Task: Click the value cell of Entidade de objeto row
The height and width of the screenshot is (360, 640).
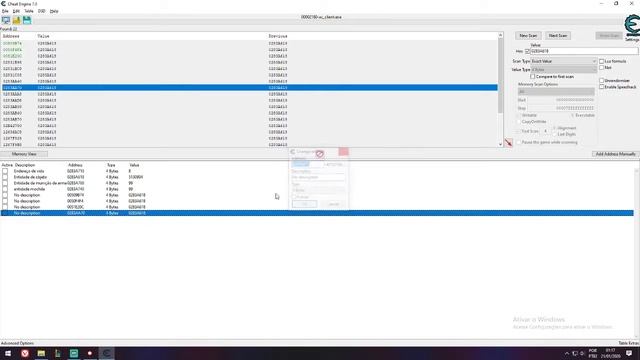Action: coord(136,178)
